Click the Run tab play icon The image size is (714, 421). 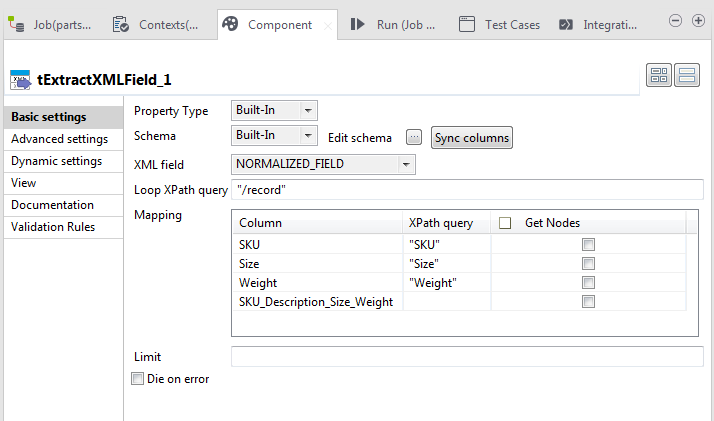[x=357, y=23]
